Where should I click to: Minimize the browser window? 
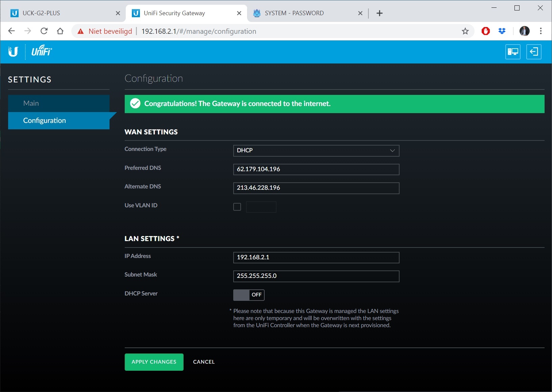pos(494,8)
